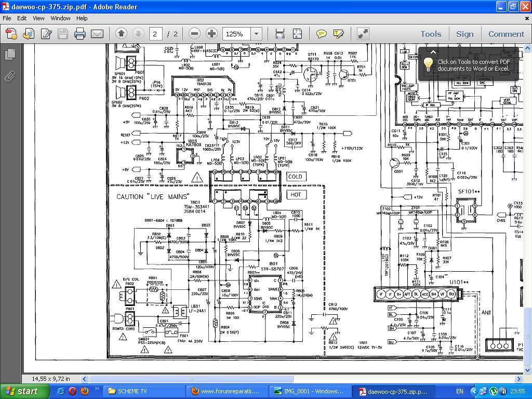Click the page number input field

[155, 34]
